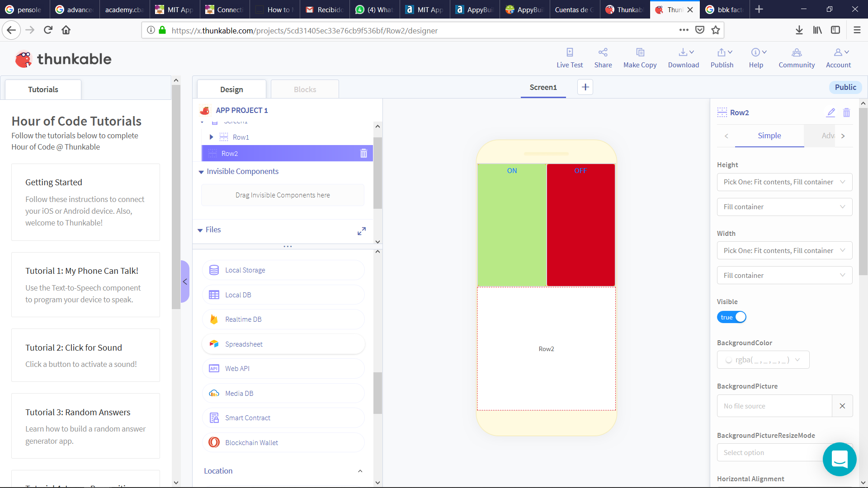
Task: Click the Public button
Action: pos(845,87)
